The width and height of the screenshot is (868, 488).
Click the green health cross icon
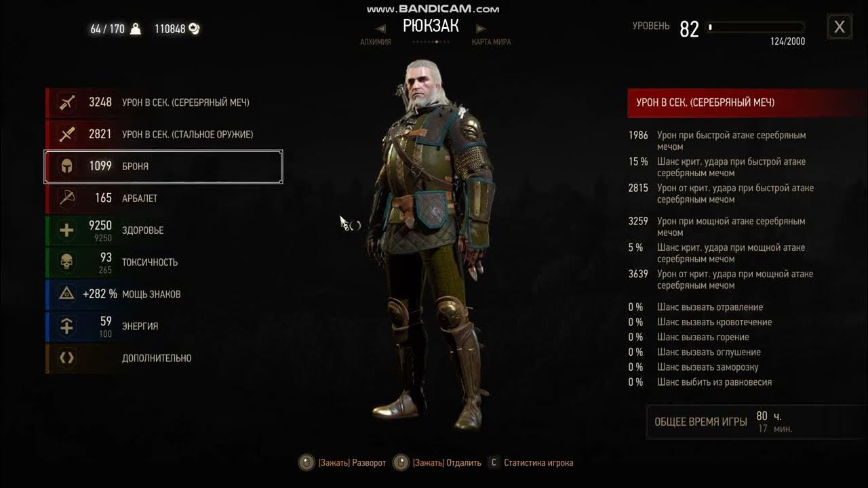(66, 230)
